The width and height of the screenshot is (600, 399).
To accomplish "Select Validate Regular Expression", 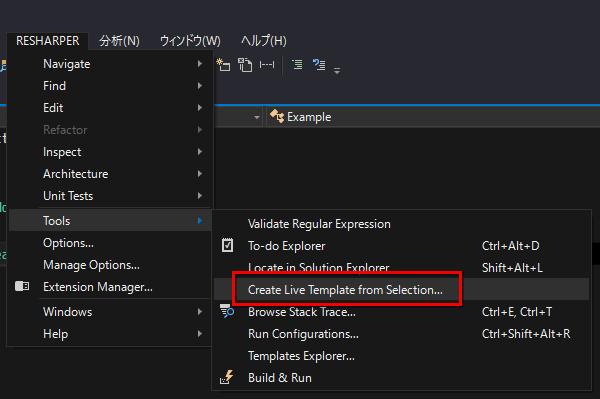I will [x=401, y=224].
